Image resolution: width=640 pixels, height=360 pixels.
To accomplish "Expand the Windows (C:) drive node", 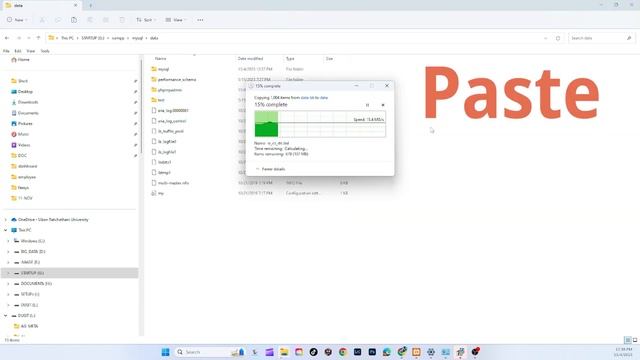I will [8, 241].
